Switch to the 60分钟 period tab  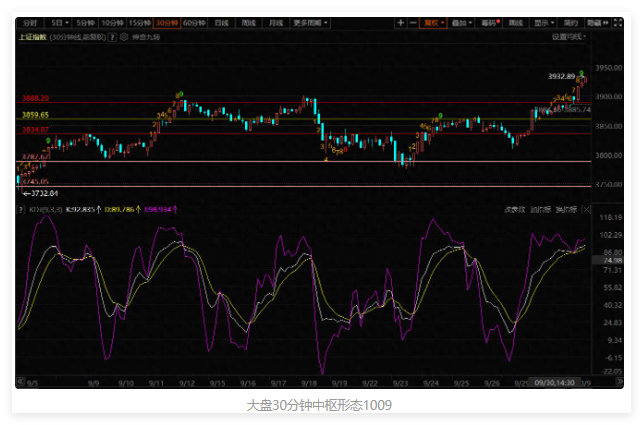click(192, 22)
